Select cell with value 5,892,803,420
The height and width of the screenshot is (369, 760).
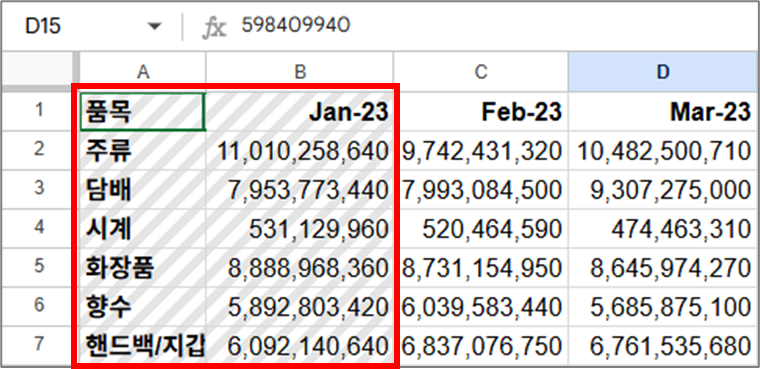pyautogui.click(x=300, y=306)
